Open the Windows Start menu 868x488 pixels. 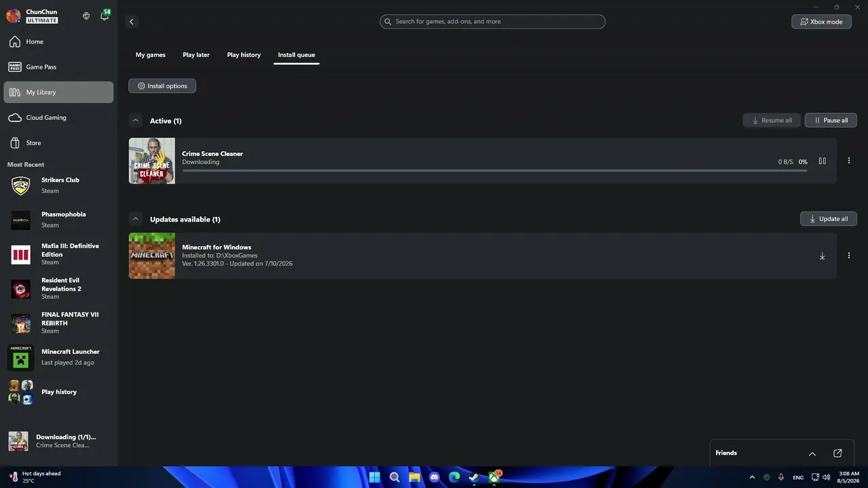pyautogui.click(x=374, y=477)
